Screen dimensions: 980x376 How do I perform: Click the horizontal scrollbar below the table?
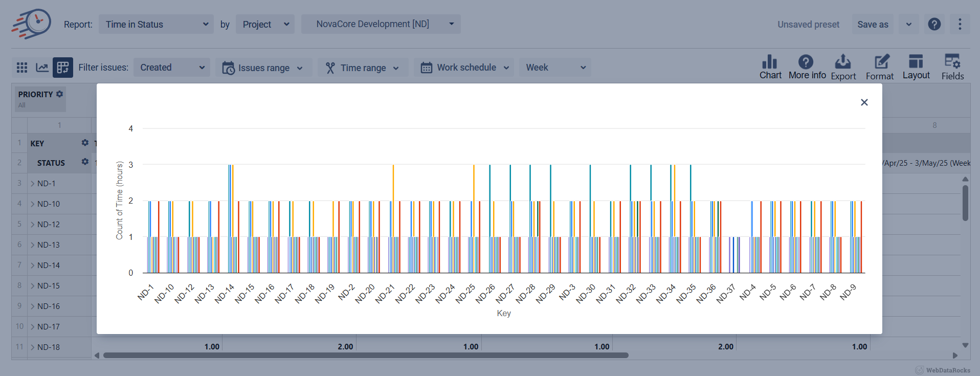365,355
